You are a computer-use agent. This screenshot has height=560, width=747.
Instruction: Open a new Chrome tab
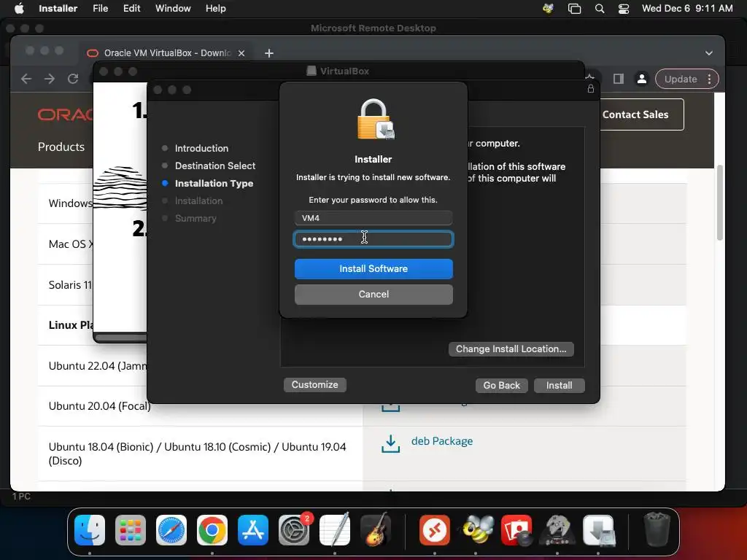click(269, 53)
